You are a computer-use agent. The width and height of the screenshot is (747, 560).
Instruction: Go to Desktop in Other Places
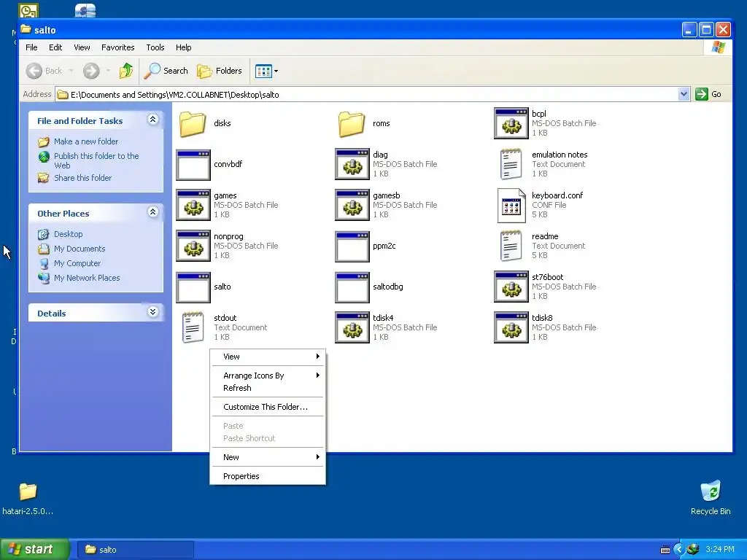(x=68, y=234)
